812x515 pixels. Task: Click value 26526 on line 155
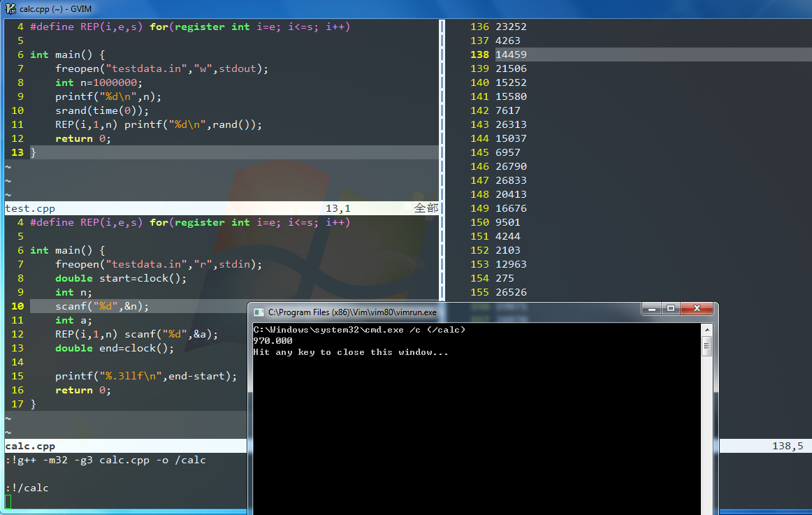click(511, 292)
